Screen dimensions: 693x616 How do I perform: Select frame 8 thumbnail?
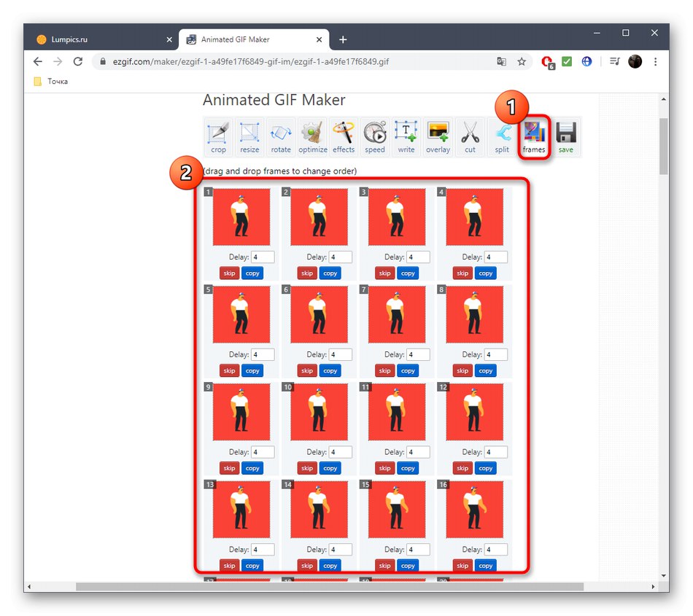475,314
